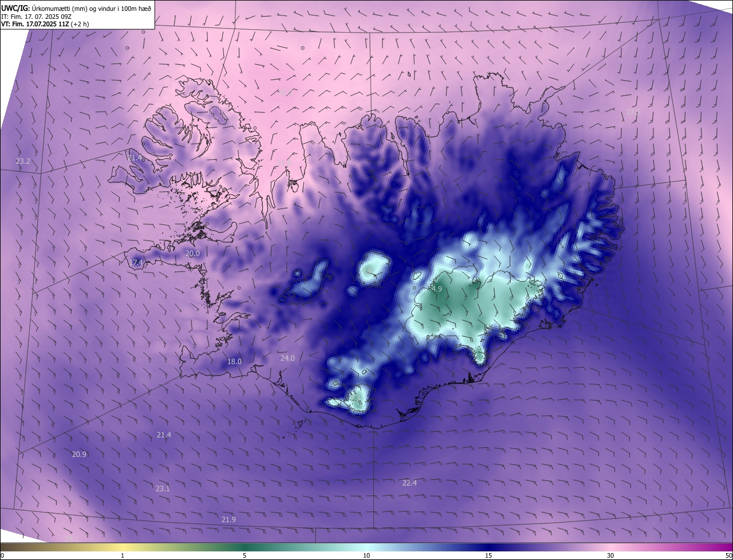Click the 5 tick on the color scale
The width and height of the screenshot is (733, 560).
(x=245, y=555)
